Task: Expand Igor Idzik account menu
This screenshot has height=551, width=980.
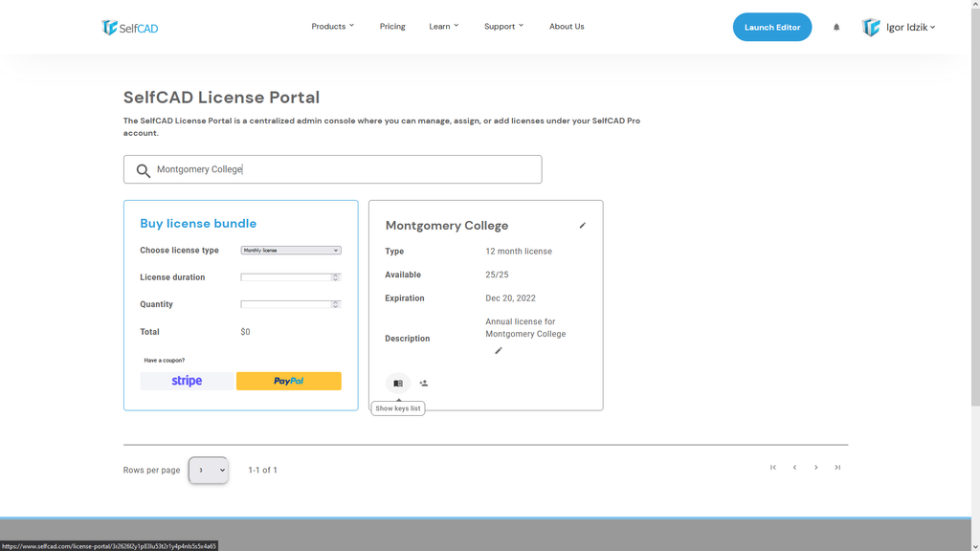Action: click(x=911, y=27)
